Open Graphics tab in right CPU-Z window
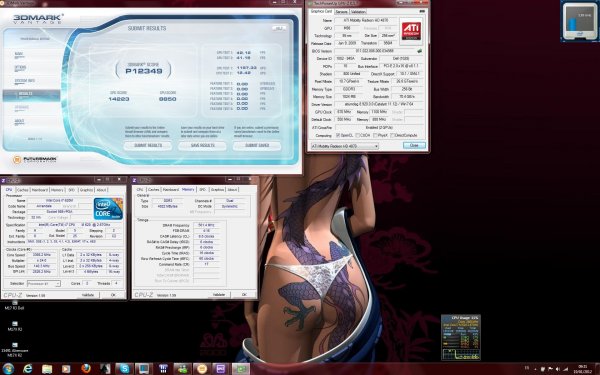The height and width of the screenshot is (375, 600). pyautogui.click(x=217, y=189)
